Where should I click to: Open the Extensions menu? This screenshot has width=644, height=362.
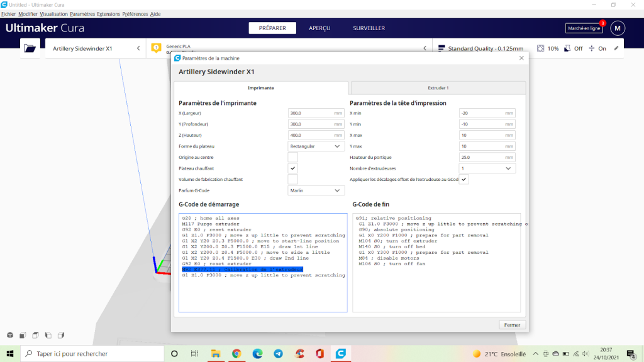(x=108, y=14)
